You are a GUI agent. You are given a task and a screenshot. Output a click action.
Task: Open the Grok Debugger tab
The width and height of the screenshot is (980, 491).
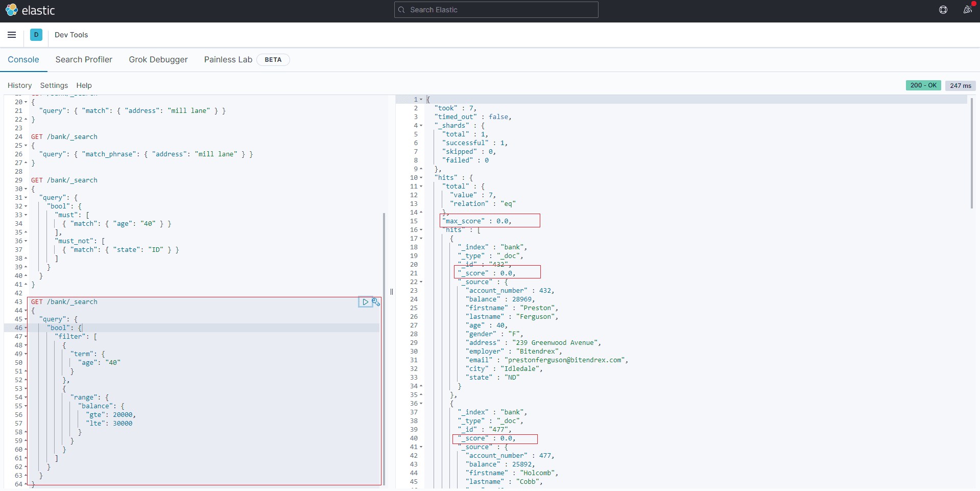point(158,59)
